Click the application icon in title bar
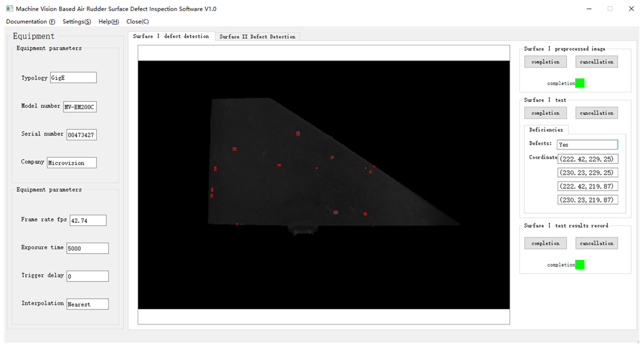The image size is (644, 348). [x=9, y=9]
